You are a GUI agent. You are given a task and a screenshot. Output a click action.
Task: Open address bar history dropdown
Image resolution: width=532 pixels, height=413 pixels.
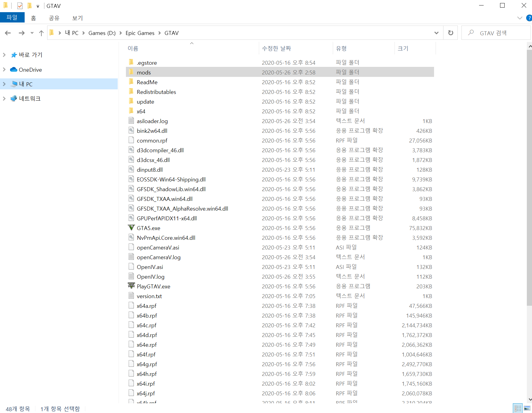436,33
